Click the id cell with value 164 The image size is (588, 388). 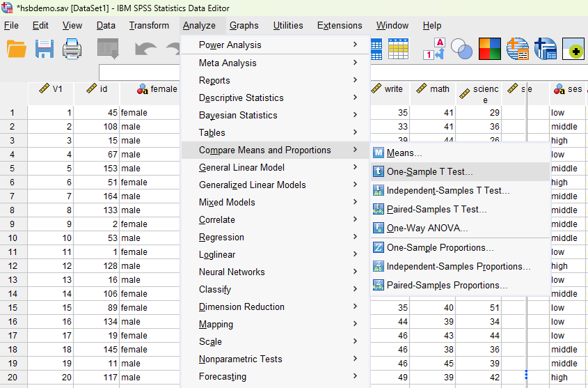pos(96,196)
